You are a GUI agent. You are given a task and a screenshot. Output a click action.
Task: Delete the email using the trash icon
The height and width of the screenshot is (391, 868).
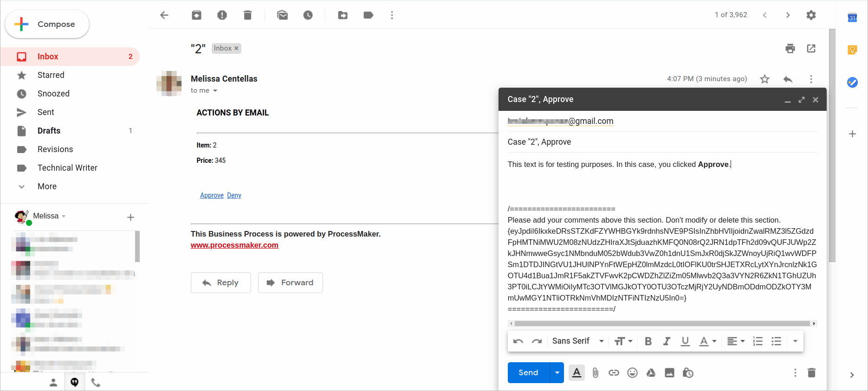[247, 15]
